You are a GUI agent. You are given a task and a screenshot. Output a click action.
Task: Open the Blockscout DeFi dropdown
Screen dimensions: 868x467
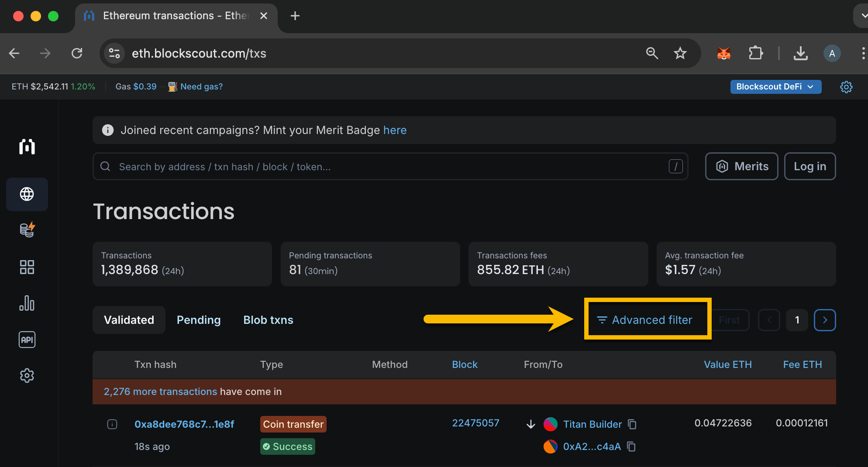pos(775,86)
